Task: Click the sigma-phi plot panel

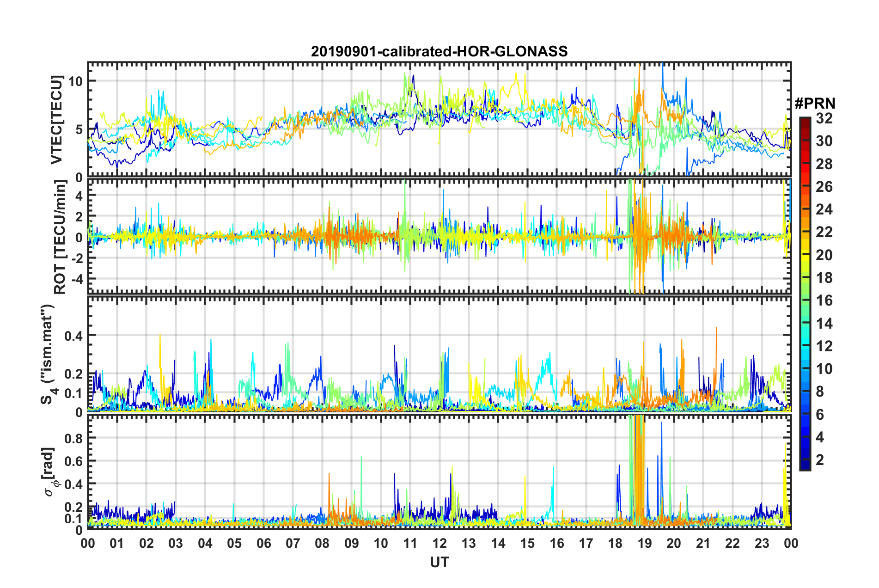Action: [439, 472]
